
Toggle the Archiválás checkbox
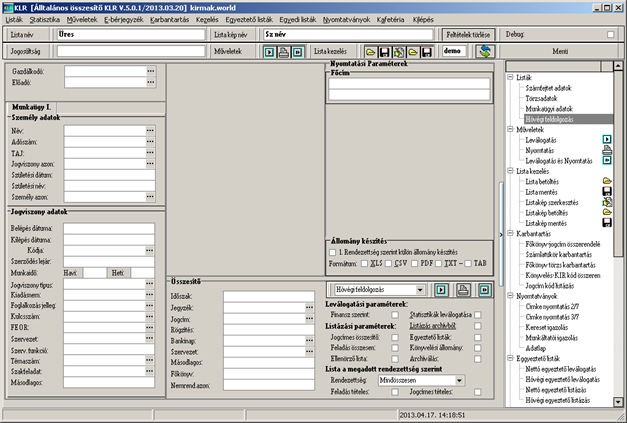(478, 359)
